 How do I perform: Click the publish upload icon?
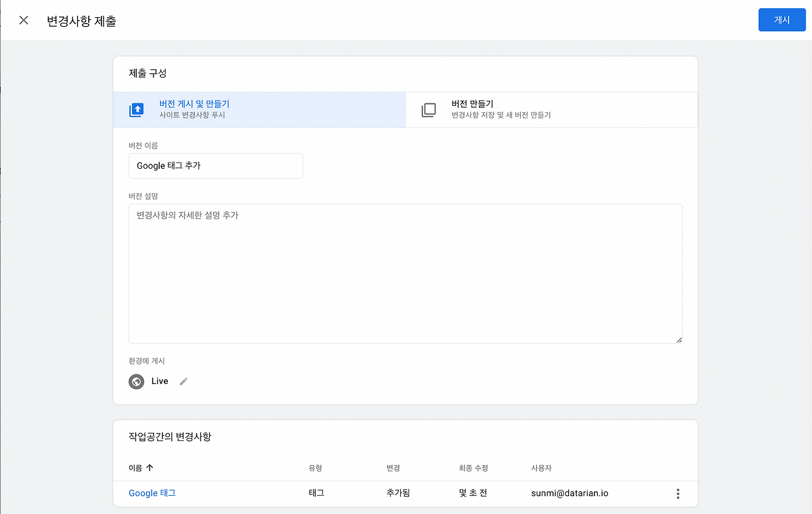[136, 110]
